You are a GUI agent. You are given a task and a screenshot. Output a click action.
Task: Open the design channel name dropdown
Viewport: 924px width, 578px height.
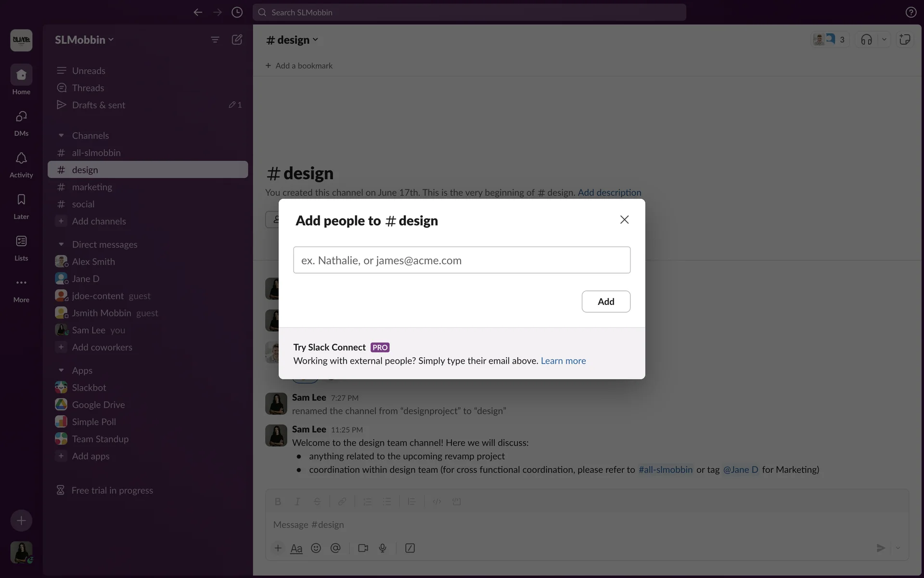click(292, 39)
